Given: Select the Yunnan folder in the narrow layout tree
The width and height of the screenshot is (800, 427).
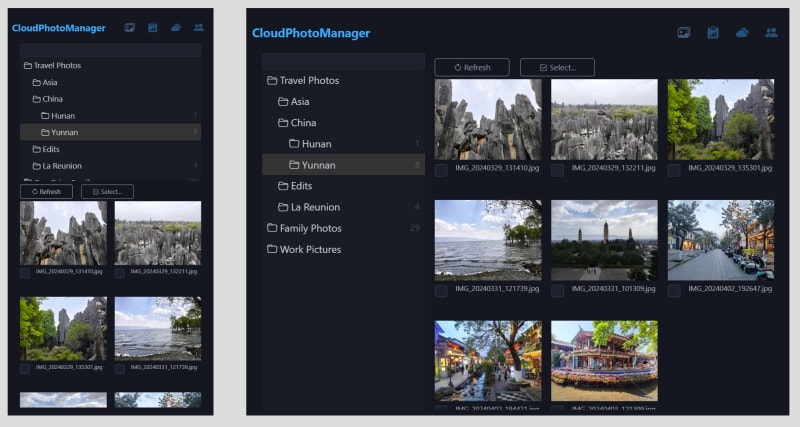Looking at the screenshot, I should (110, 132).
